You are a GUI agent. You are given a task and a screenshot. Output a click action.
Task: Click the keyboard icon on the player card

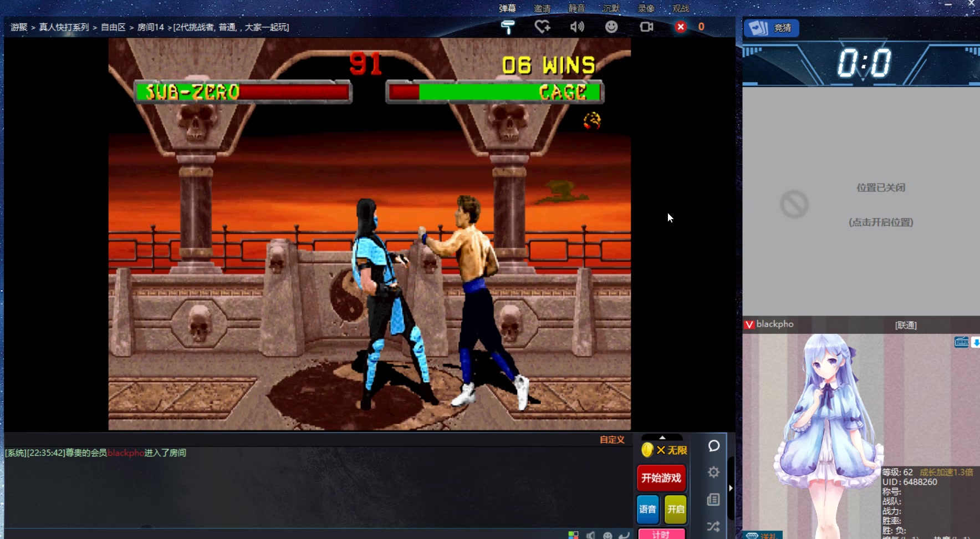pos(962,342)
